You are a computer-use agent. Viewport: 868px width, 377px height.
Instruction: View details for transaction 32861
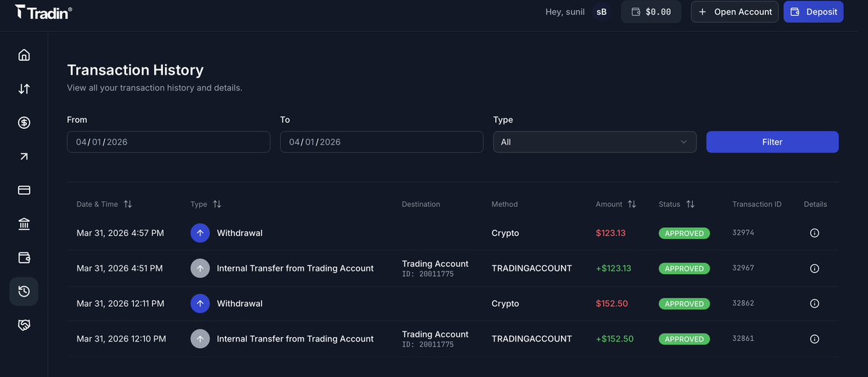(814, 339)
